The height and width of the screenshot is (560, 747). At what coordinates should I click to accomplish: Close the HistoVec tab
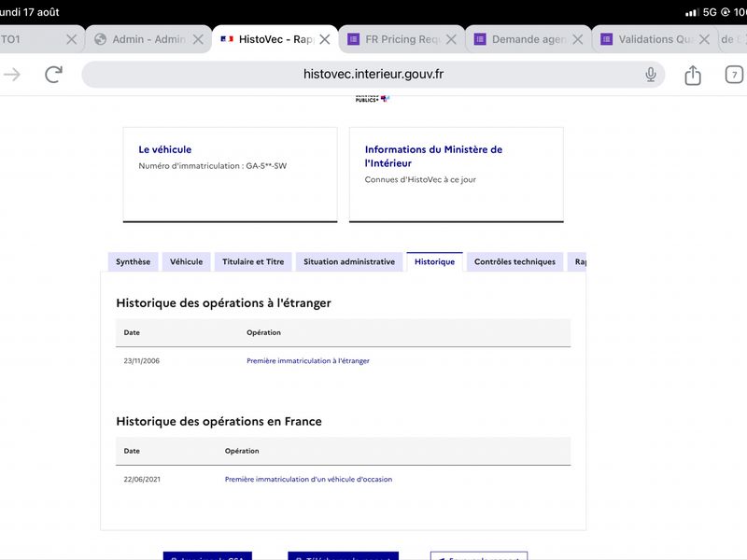[x=325, y=39]
